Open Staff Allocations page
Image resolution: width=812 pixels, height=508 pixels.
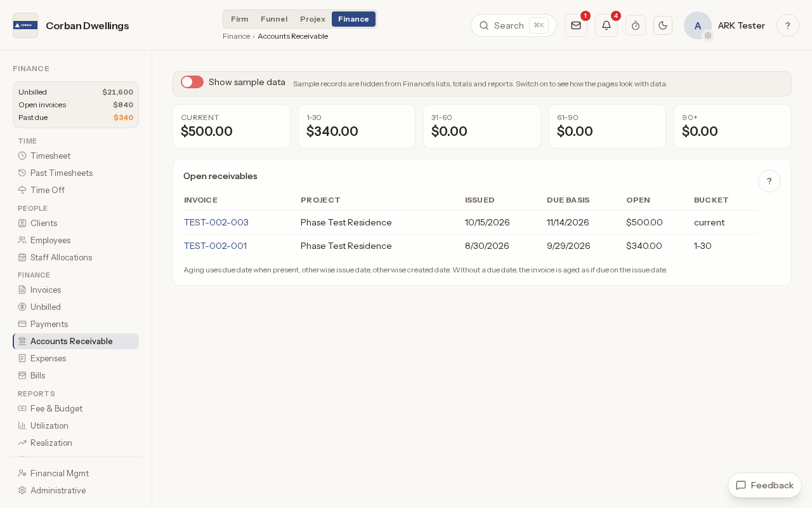(75, 257)
